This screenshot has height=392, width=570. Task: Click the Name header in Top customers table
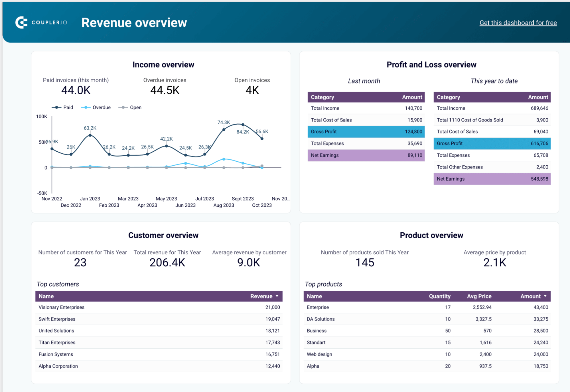pos(46,296)
